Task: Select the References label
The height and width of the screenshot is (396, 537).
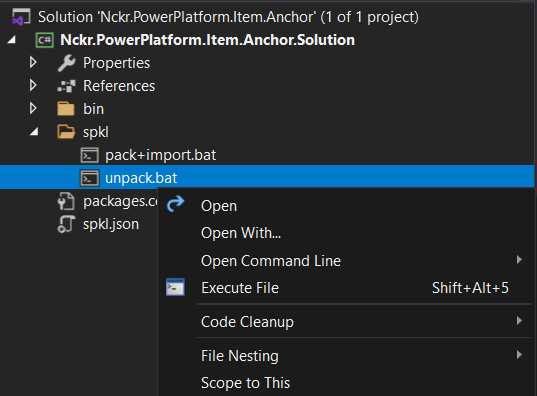Action: coord(119,86)
